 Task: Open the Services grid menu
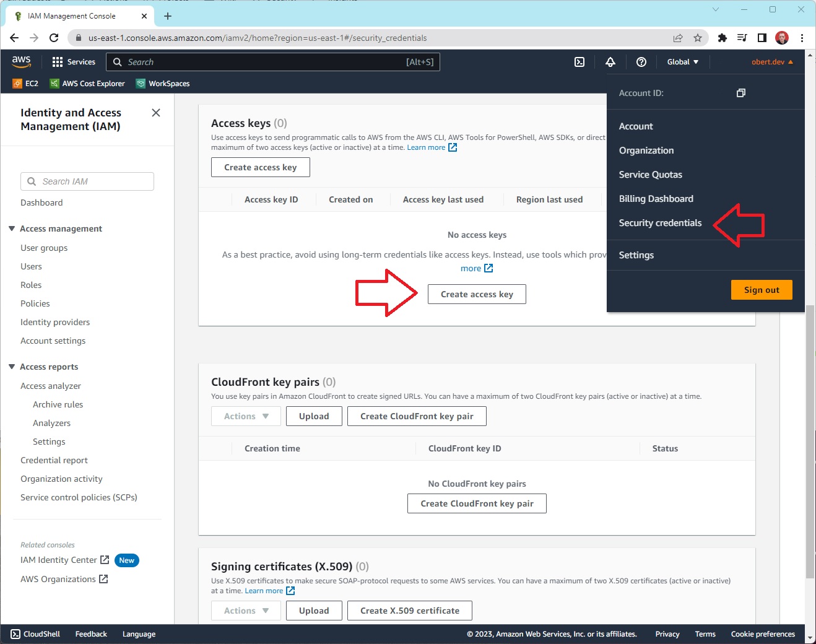(x=74, y=62)
